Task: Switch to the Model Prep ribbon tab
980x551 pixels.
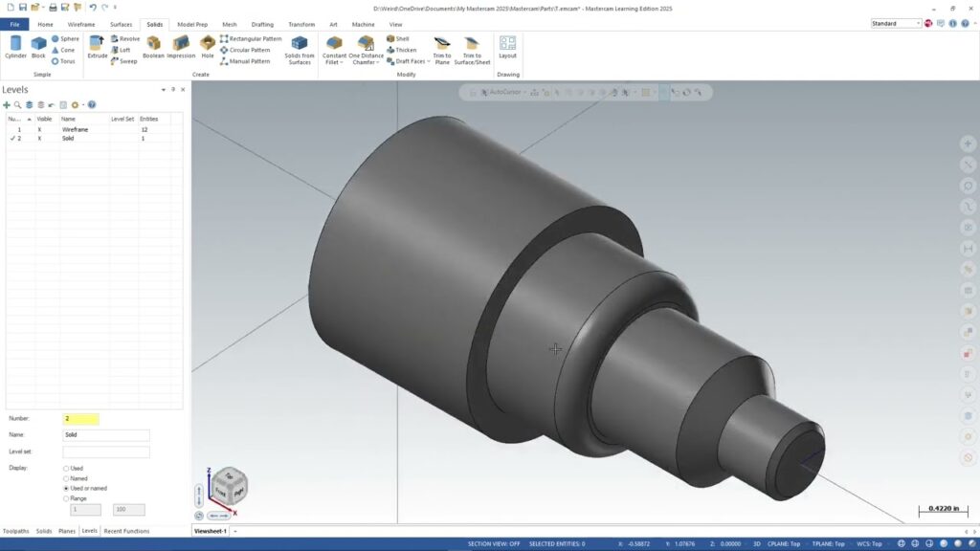Action: (192, 24)
